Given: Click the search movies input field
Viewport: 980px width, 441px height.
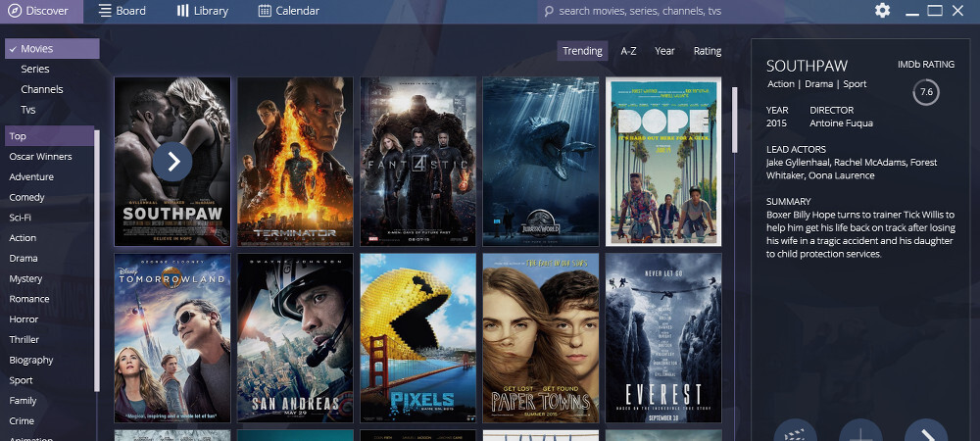Looking at the screenshot, I should click(666, 12).
